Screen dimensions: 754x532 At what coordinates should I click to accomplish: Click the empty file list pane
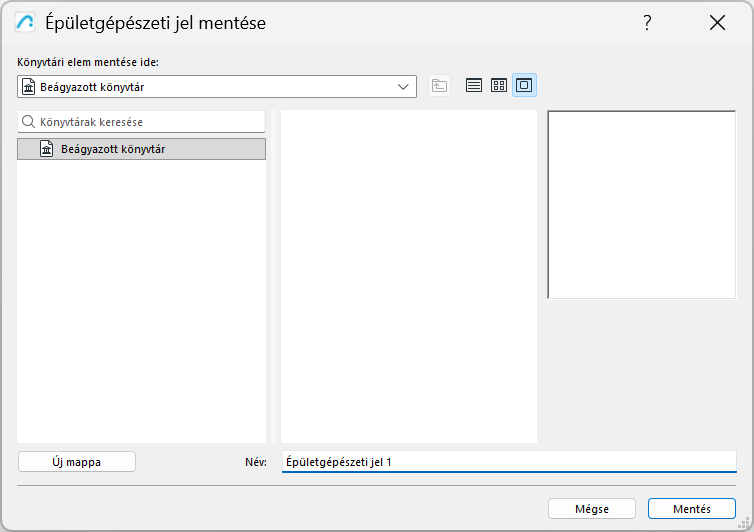tap(408, 276)
